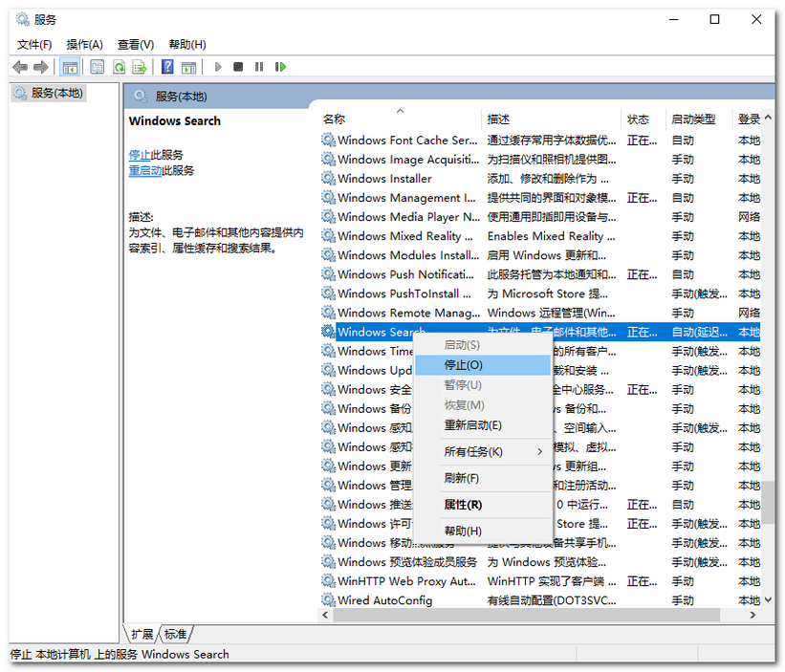
Task: Sort list by 启动类型 column header
Action: (x=692, y=119)
